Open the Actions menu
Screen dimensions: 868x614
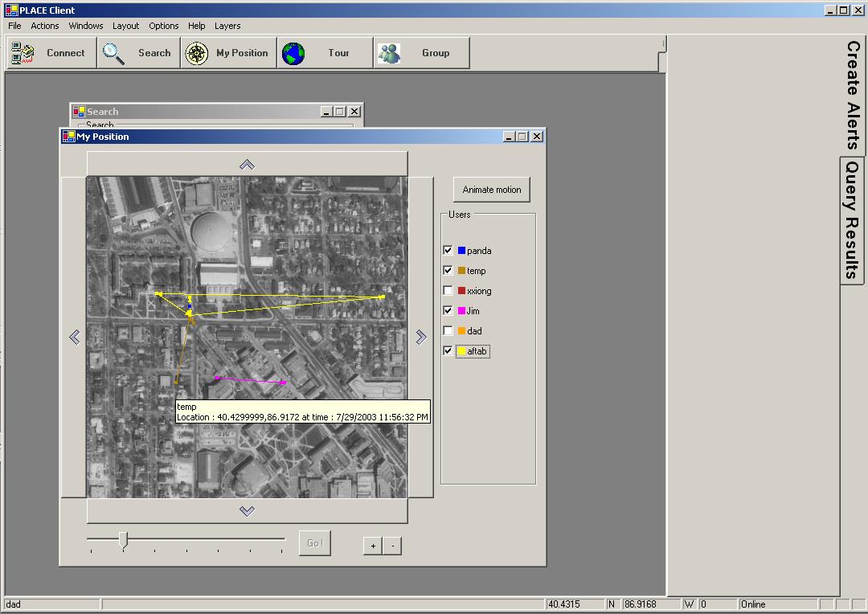tap(45, 26)
